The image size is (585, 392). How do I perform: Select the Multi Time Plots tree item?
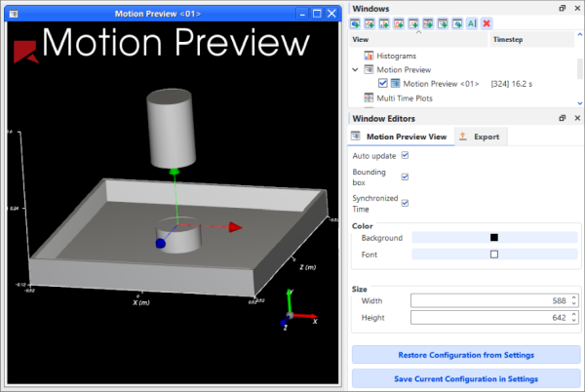coord(405,98)
